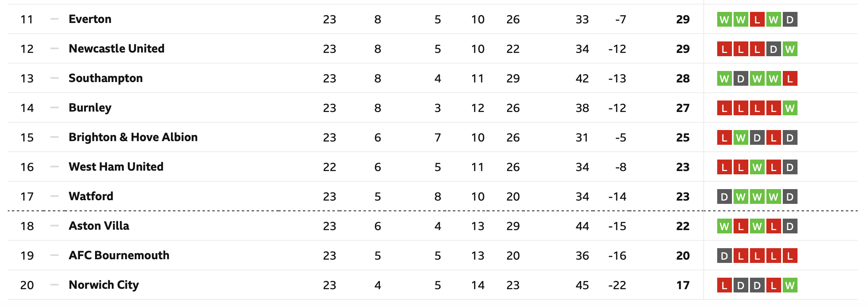The width and height of the screenshot is (868, 306).
Task: Click Southampton's last red L form badge
Action: 790,79
